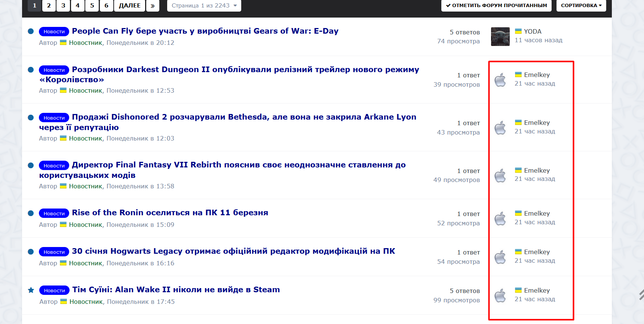Click star icon for Alan Wake II topic

tap(31, 290)
